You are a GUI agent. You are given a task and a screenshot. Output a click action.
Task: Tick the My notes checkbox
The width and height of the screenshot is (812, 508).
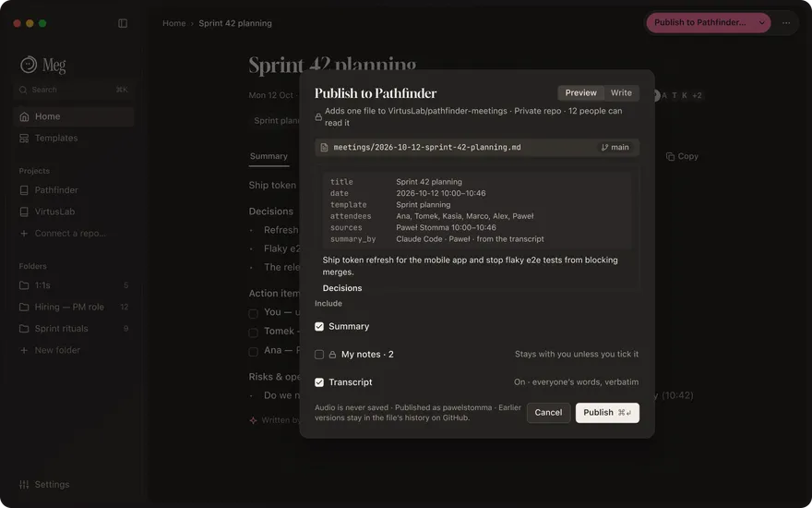click(319, 355)
